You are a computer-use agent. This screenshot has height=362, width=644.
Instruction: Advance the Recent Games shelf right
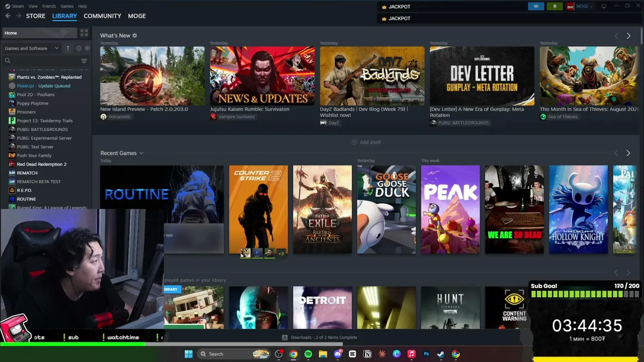click(628, 153)
